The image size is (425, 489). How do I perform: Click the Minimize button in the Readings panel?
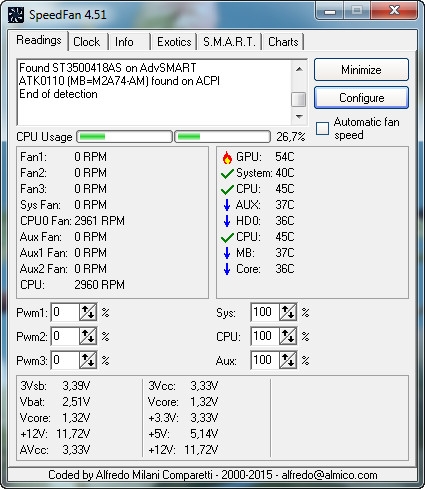point(361,70)
